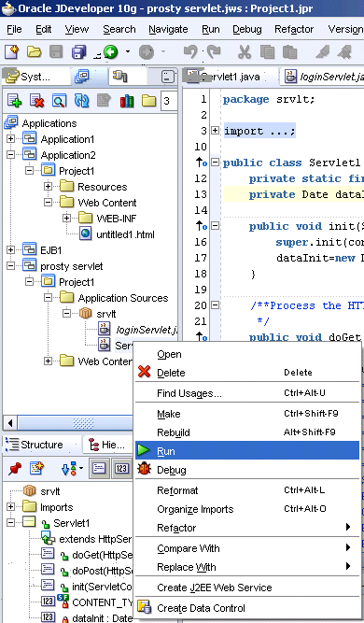This screenshot has width=364, height=623.
Task: Open the Servlet1.java editor tab
Action: pos(230,77)
